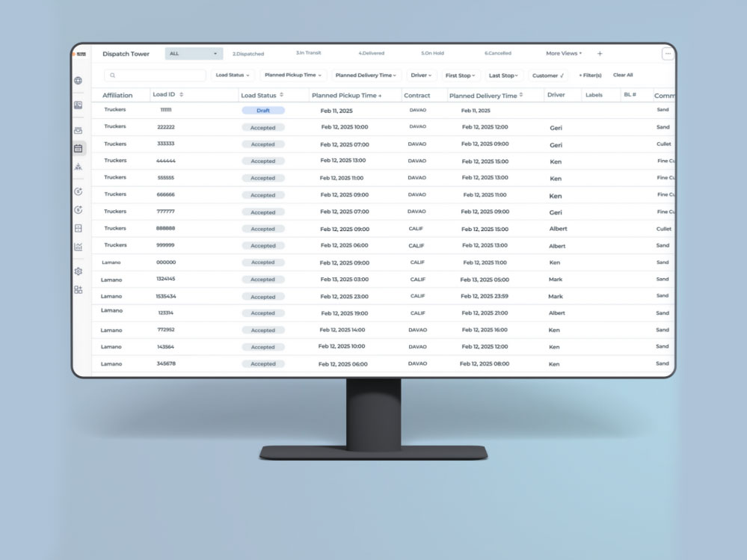Click the + Filter(s) button
Viewport: 747px width, 560px height.
[x=590, y=76]
